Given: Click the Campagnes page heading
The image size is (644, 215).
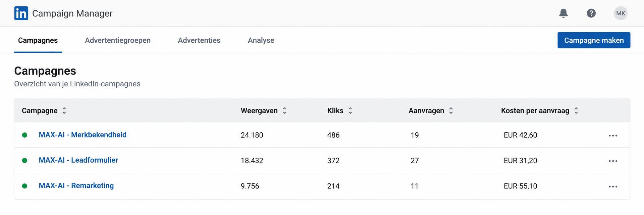Looking at the screenshot, I should pyautogui.click(x=45, y=71).
